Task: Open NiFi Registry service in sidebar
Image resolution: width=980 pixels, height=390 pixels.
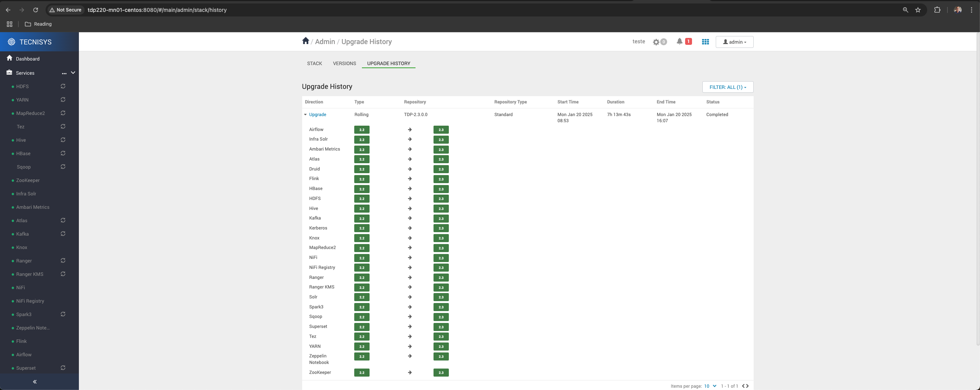Action: (x=30, y=301)
